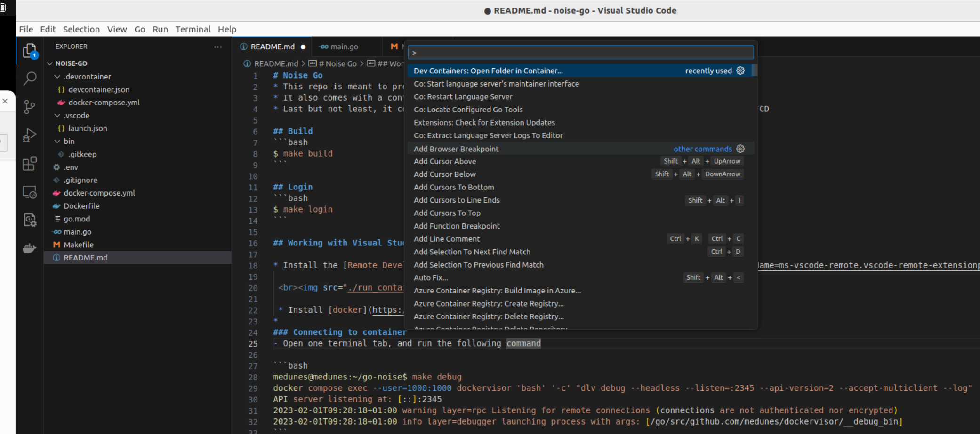
Task: Open Explorer panel more actions menu
Action: (x=217, y=47)
